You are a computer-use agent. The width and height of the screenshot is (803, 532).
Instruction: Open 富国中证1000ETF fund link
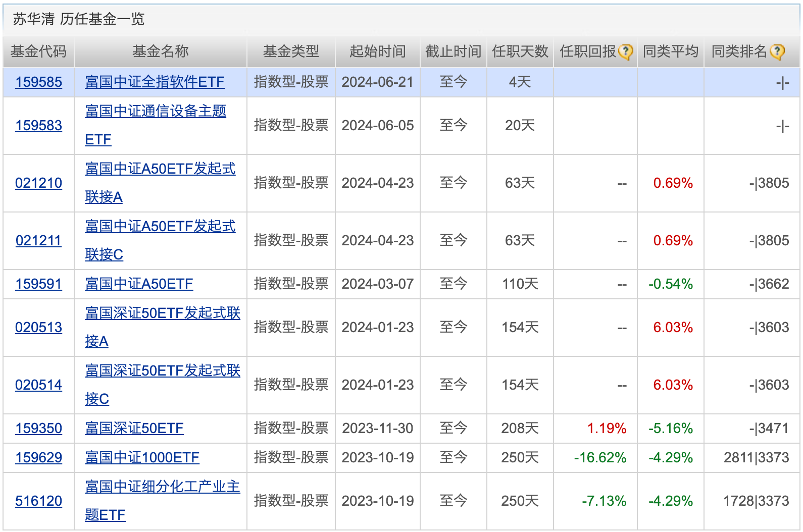coord(142,457)
